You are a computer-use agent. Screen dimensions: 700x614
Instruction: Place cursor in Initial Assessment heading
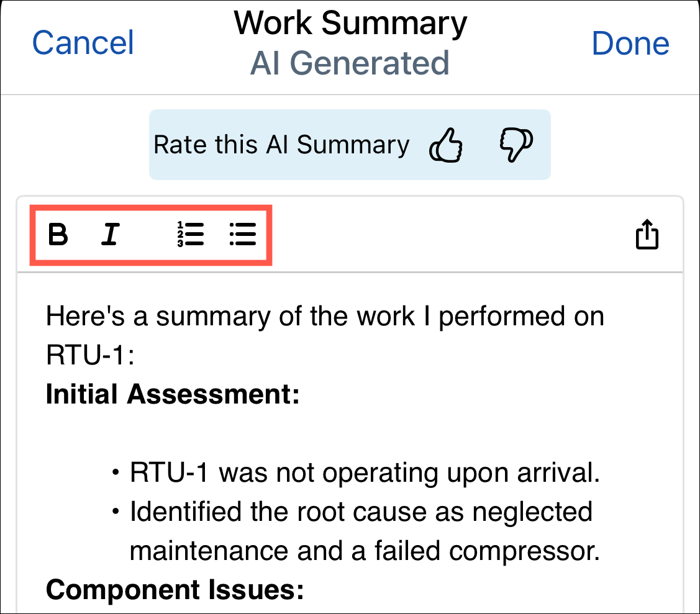[x=173, y=394]
